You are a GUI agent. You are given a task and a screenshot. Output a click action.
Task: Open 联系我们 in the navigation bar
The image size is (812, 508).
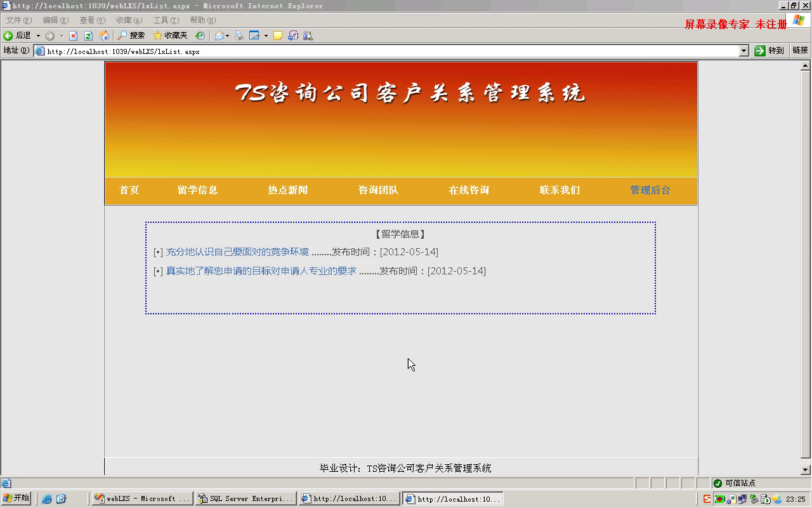560,190
